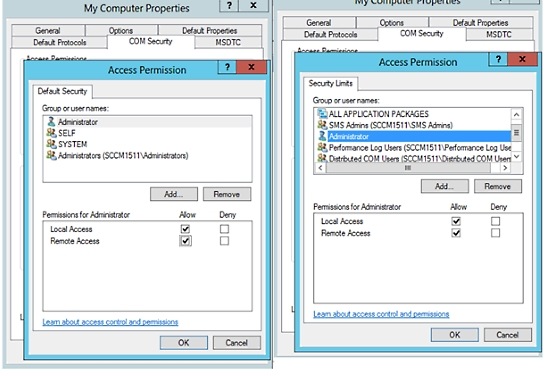Open Default Protocols tab in right Properties window
This screenshot has height=376, width=557.
[331, 34]
